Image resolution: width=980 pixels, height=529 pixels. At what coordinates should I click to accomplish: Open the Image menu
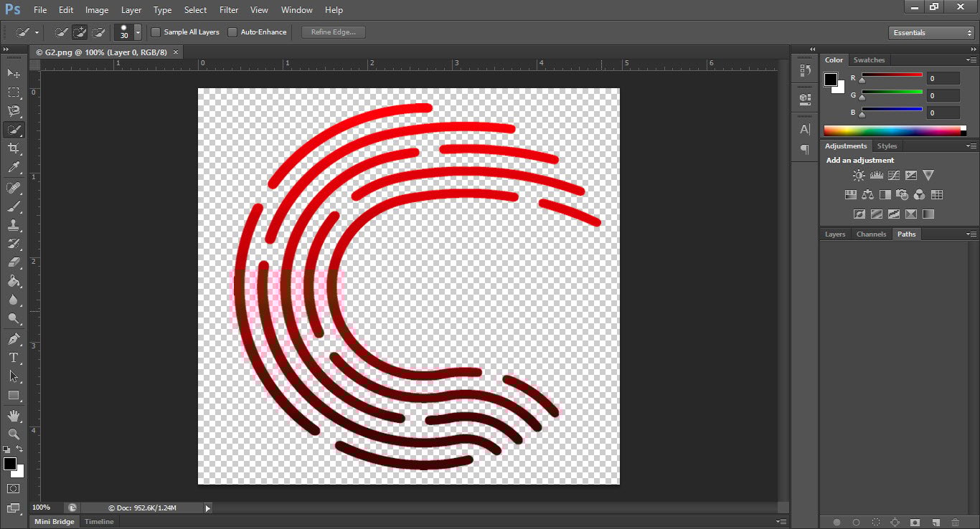tap(97, 10)
